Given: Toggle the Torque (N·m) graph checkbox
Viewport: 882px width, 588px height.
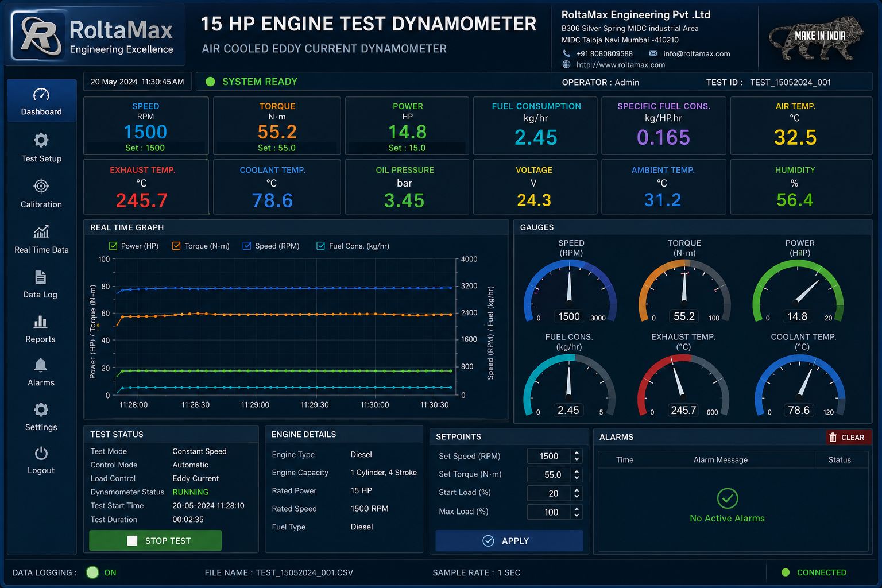Looking at the screenshot, I should 176,246.
